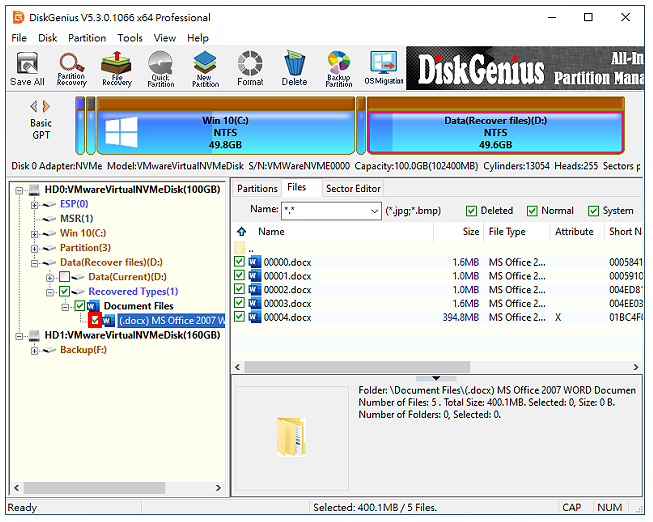Click the DiskGenius app logo in title bar
The image size is (653, 522).
pos(18,17)
